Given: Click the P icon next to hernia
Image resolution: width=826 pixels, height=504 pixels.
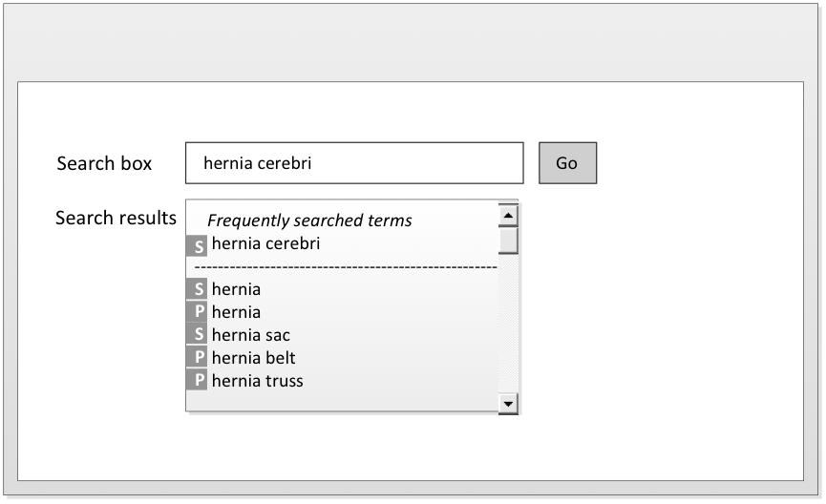Looking at the screenshot, I should 199,312.
